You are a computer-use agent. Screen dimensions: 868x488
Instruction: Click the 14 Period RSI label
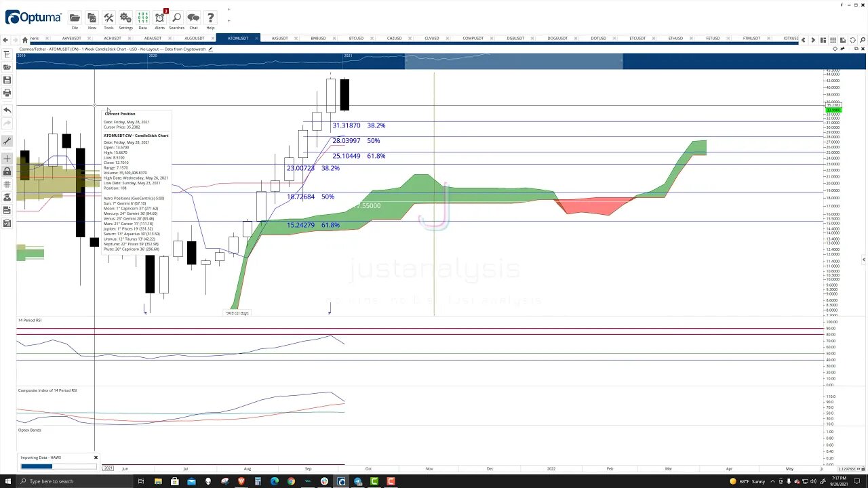(30, 320)
